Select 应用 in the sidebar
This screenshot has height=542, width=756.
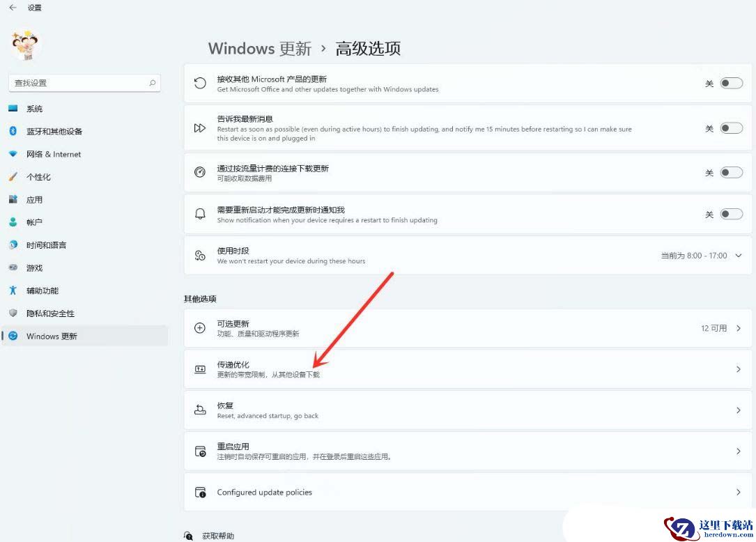(35, 200)
